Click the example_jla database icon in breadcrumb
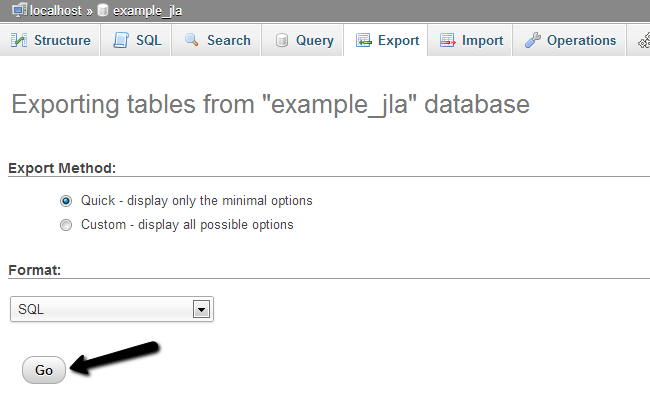 tap(102, 10)
